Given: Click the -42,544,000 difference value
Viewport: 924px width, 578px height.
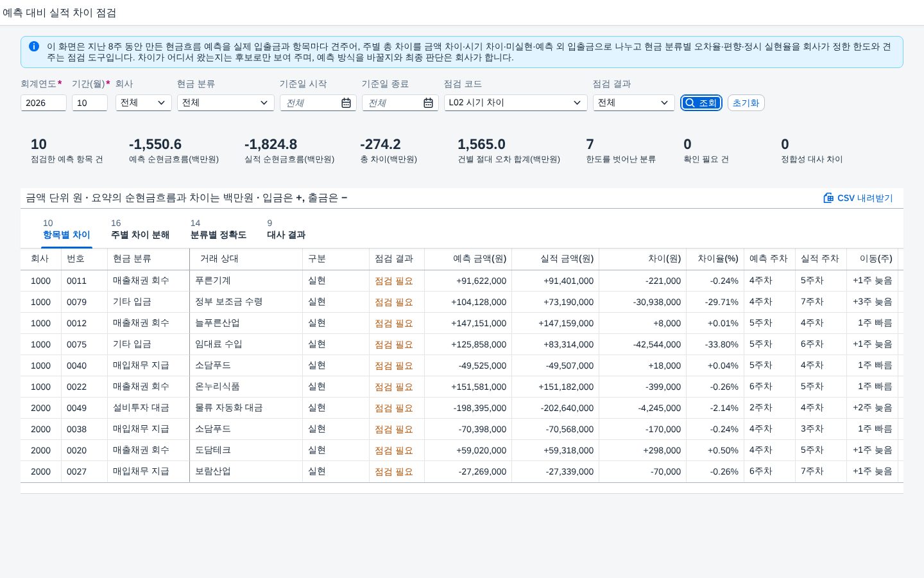Looking at the screenshot, I should click(x=657, y=344).
